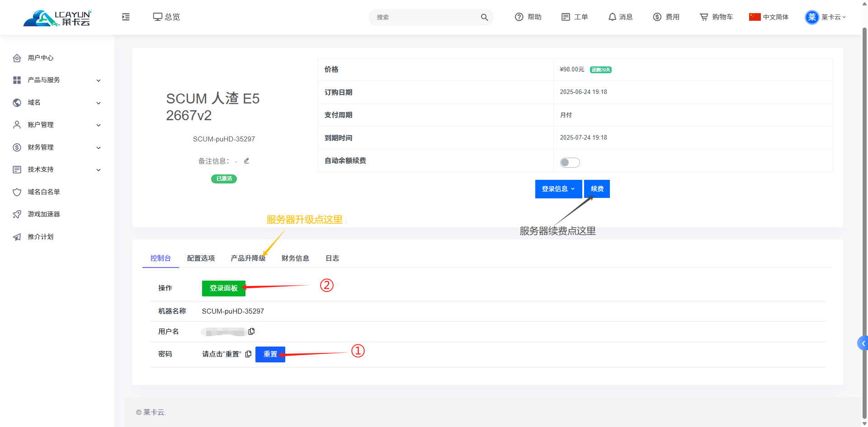Open the 登录信息 dropdown button
Image resolution: width=868 pixels, height=427 pixels.
pyautogui.click(x=558, y=189)
